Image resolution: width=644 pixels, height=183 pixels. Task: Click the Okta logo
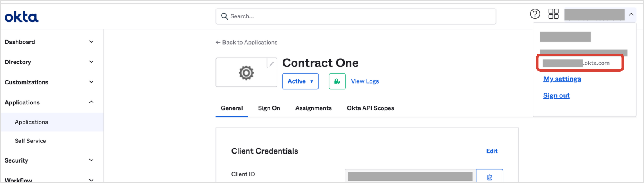point(21,17)
